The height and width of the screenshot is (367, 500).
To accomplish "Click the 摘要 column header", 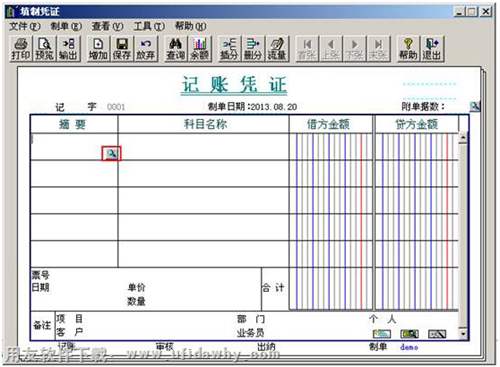I will tap(72, 124).
